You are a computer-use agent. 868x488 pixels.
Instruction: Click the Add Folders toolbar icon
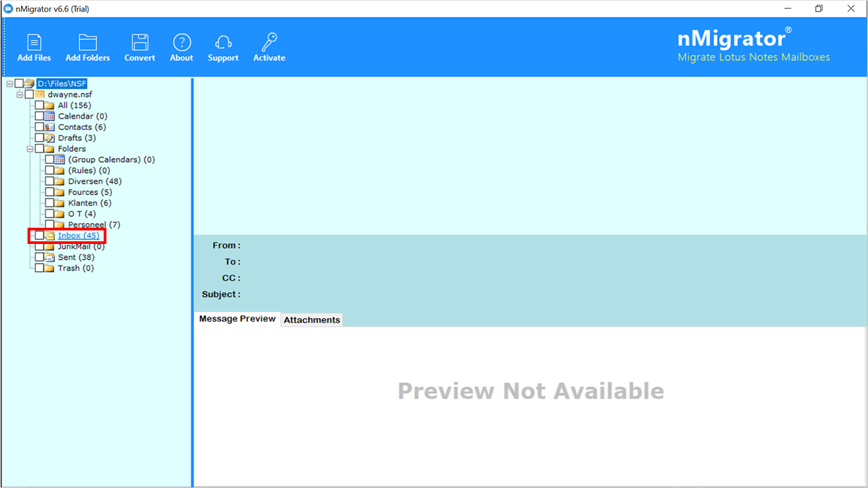(87, 43)
